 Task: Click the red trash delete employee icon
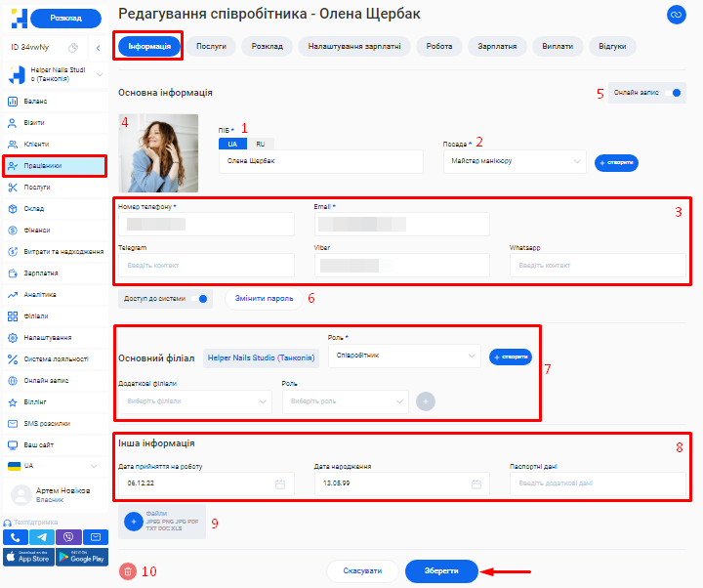128,571
